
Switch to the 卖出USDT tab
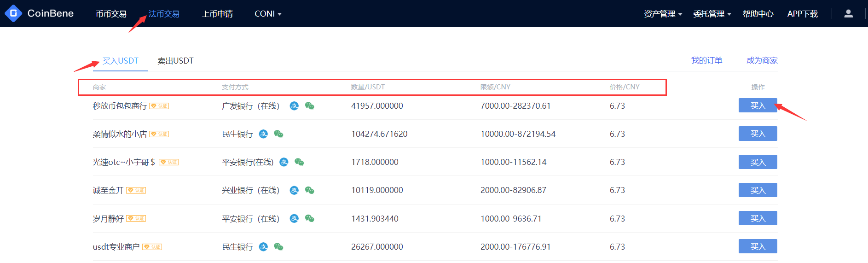click(175, 61)
